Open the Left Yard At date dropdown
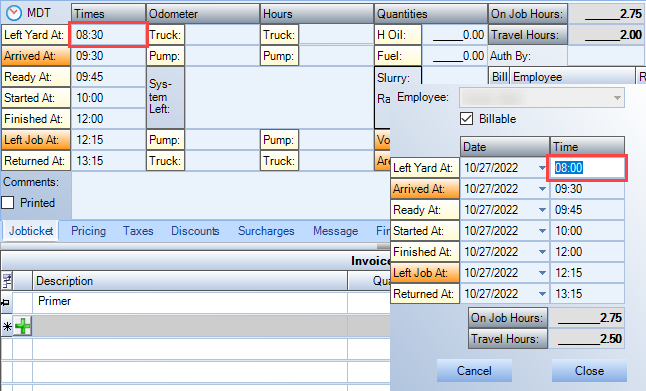Screen dimensions: 646x391 [542, 168]
